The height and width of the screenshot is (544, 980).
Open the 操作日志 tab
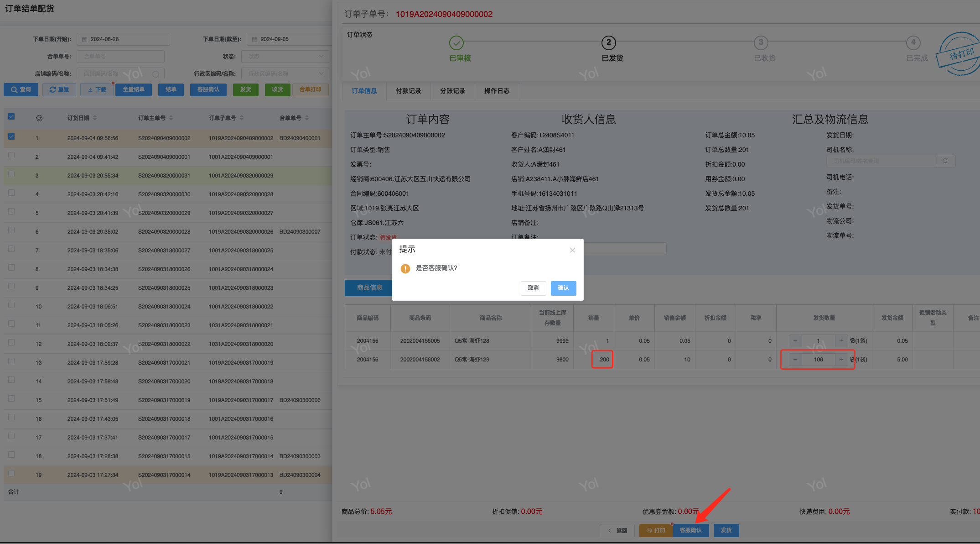coord(497,91)
